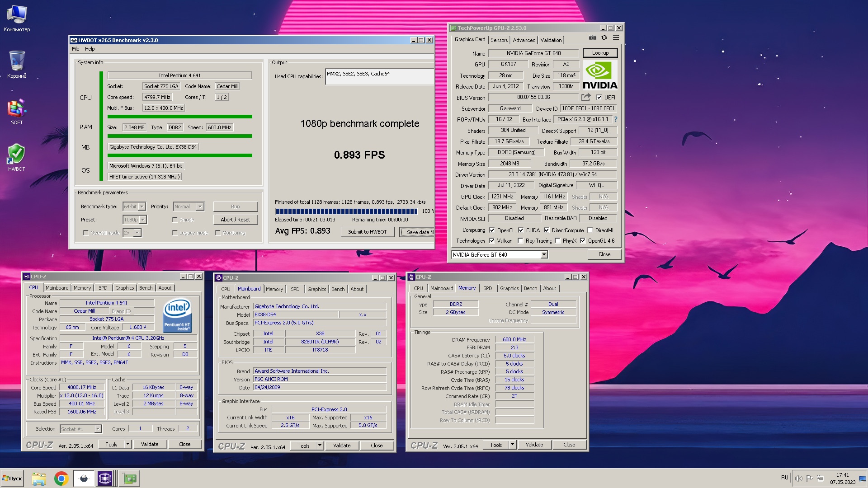Click the volume icon in the system tray
This screenshot has width=868, height=488.
(x=798, y=479)
